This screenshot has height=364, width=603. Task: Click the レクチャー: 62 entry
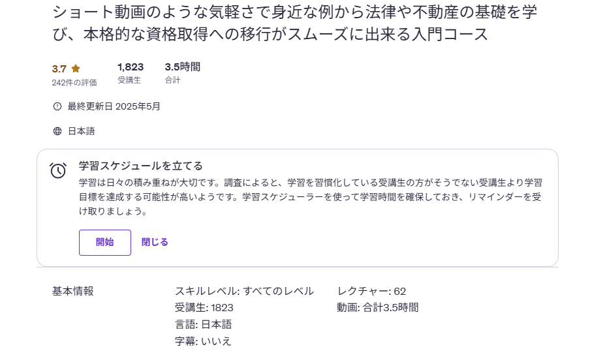(x=371, y=291)
